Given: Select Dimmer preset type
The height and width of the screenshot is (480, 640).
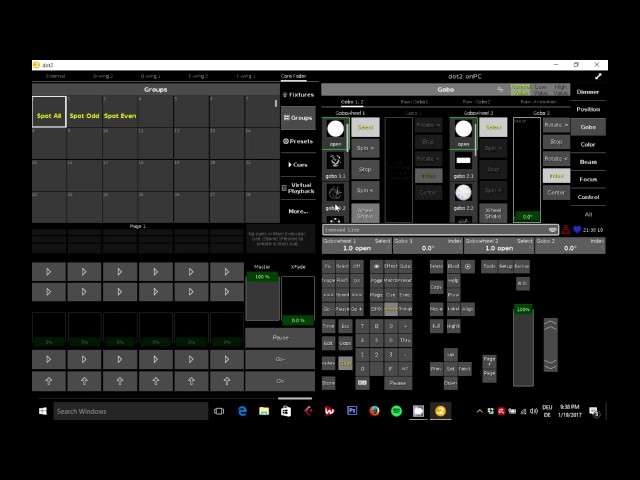Looking at the screenshot, I should (x=588, y=92).
